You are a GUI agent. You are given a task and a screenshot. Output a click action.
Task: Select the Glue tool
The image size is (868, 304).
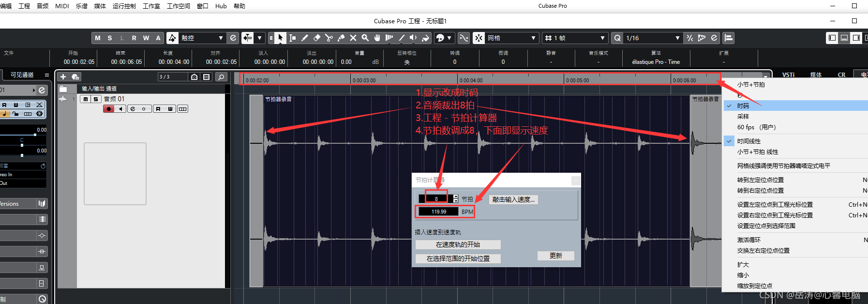pyautogui.click(x=341, y=38)
